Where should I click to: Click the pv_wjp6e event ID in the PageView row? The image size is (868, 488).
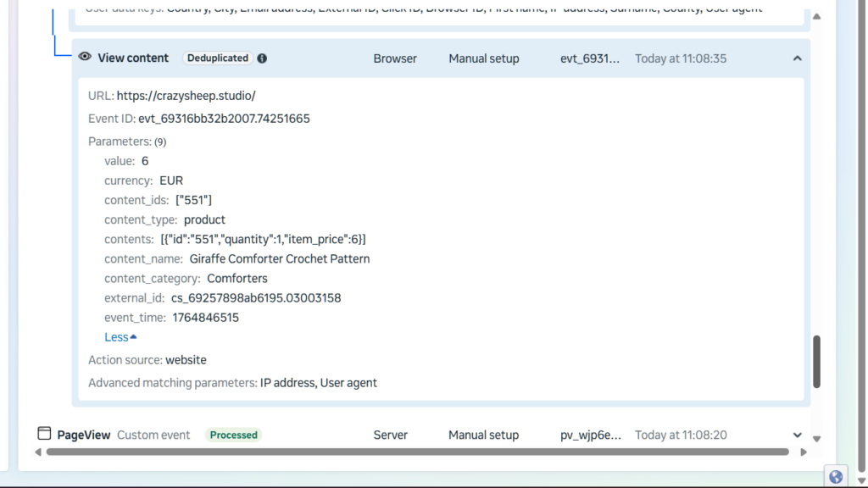591,435
